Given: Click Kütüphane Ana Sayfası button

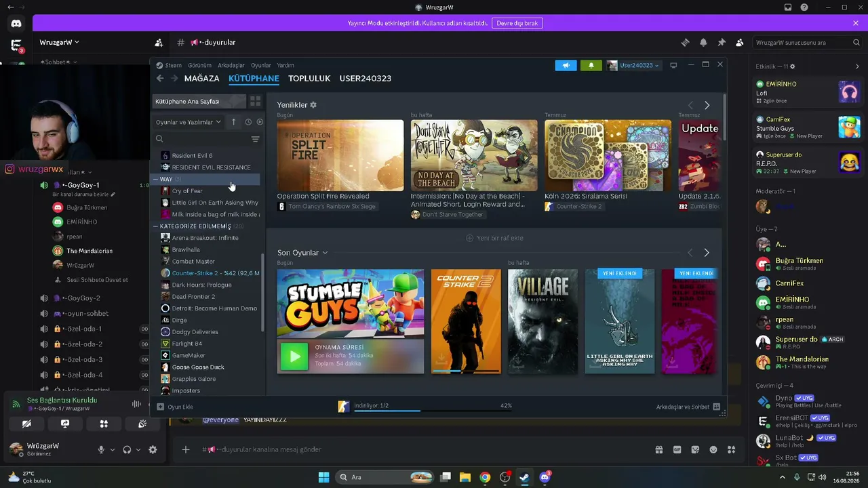Looking at the screenshot, I should [x=198, y=101].
